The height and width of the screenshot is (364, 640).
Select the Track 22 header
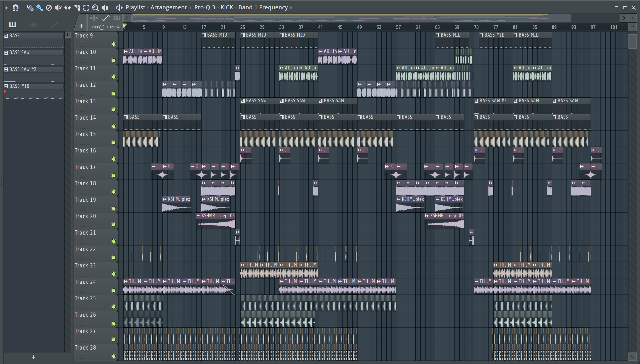tap(96, 253)
